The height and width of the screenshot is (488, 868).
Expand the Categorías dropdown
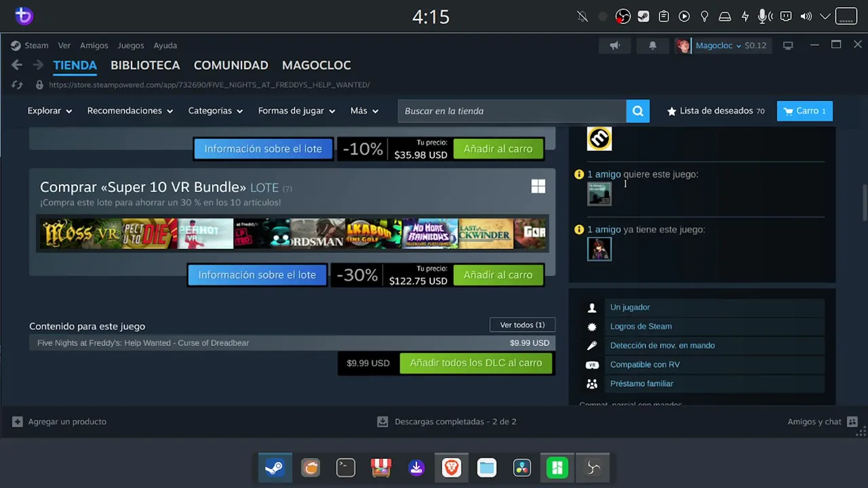(x=216, y=111)
